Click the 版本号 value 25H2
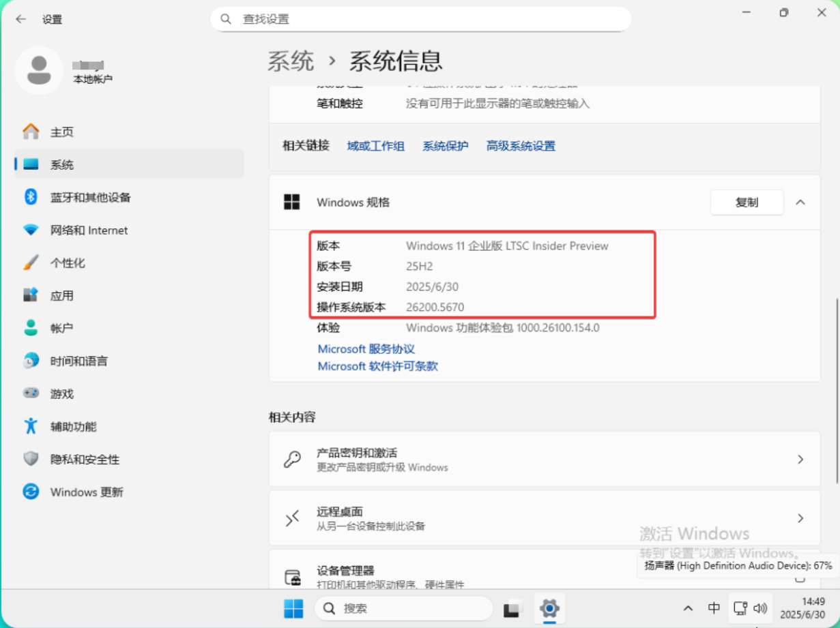The image size is (840, 628). [x=420, y=267]
